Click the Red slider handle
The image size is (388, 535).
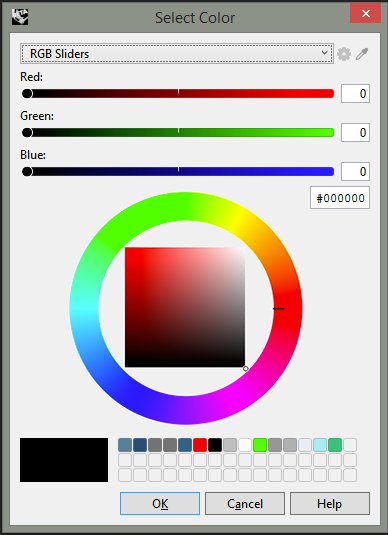tap(27, 93)
